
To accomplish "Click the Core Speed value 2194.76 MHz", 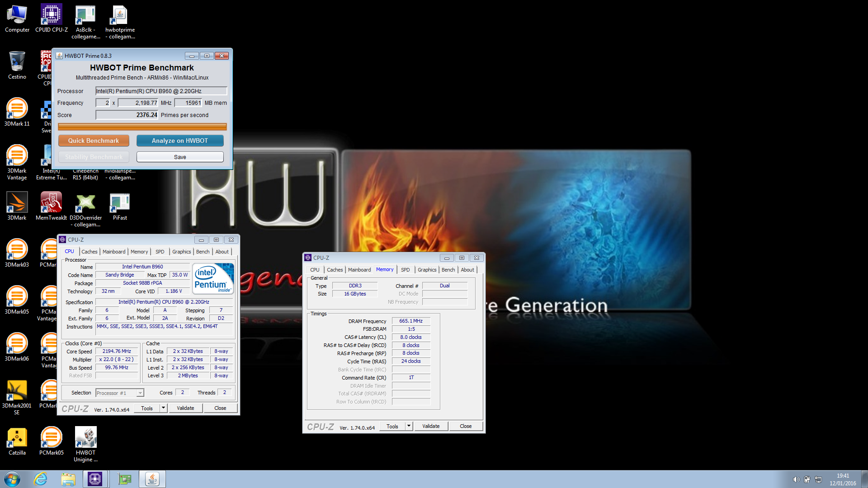I will pos(117,351).
